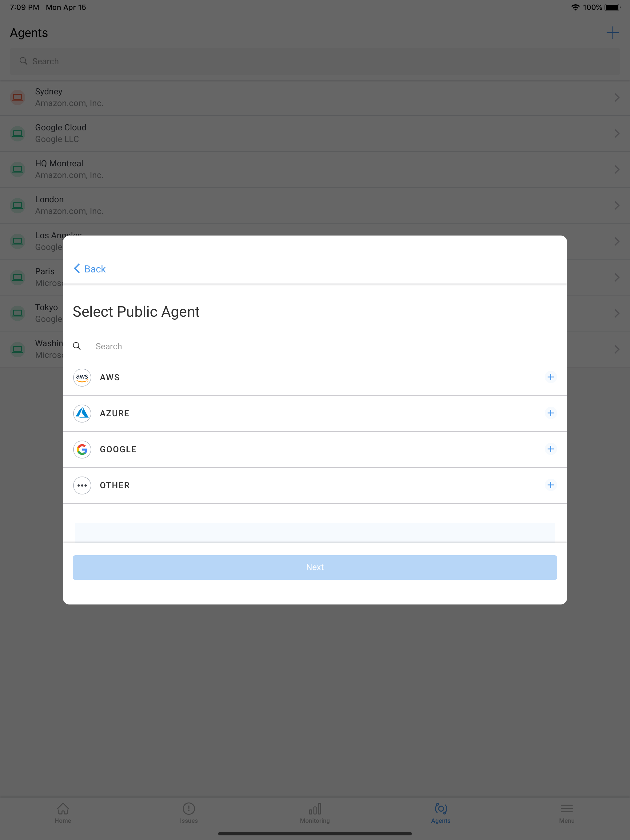Image resolution: width=630 pixels, height=840 pixels.
Task: Tap the red Sydney agent status icon
Action: (18, 97)
